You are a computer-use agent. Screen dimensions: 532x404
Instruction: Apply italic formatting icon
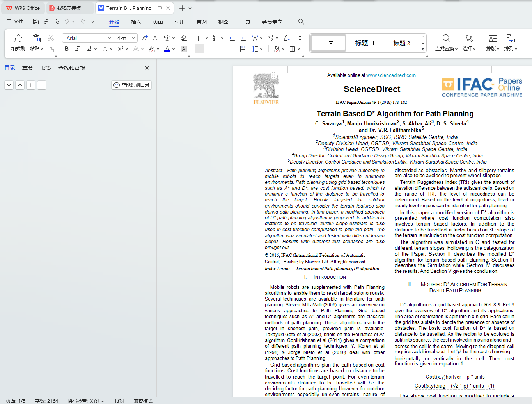(x=77, y=49)
